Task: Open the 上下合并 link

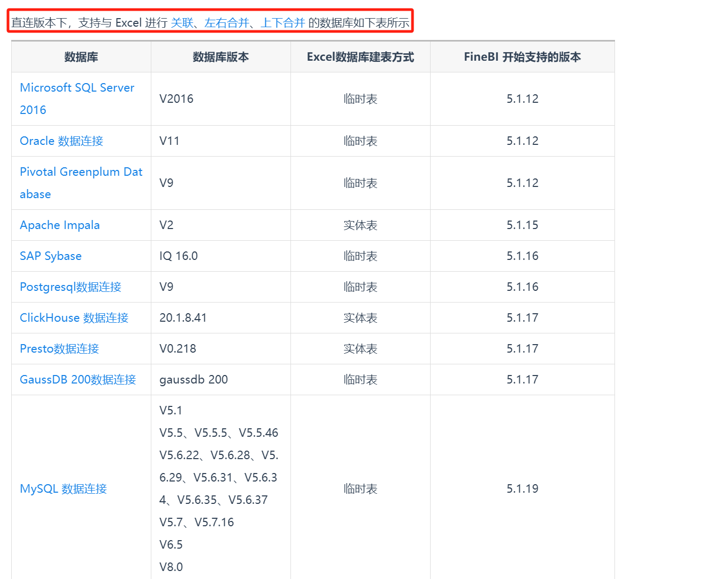Action: coord(283,22)
